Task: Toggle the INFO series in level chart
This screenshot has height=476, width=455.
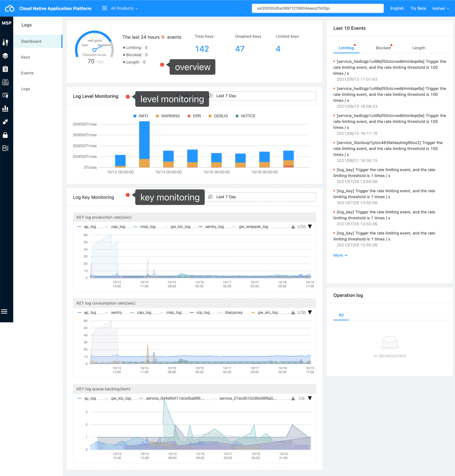Action: click(141, 116)
